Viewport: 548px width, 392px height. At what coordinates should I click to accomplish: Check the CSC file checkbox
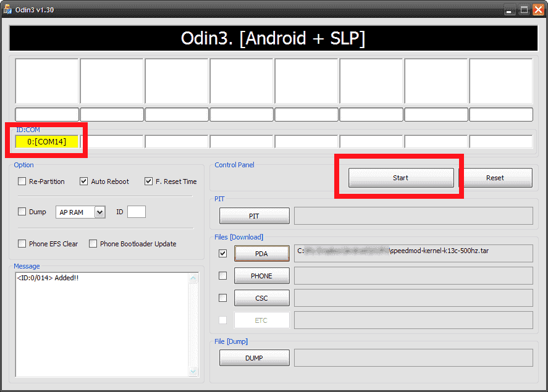coord(222,298)
